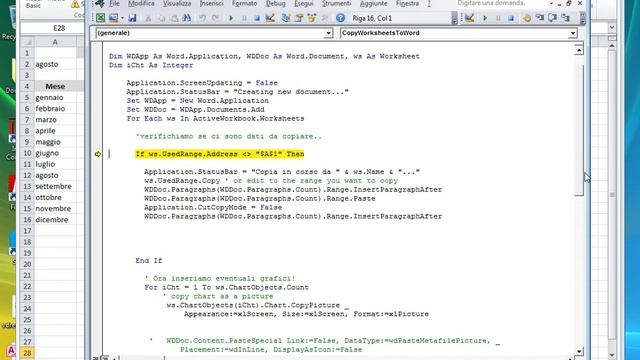Click the 'For Each ws In ActiveWorkbook.Worksheets' line
The image size is (640, 360).
click(x=215, y=119)
